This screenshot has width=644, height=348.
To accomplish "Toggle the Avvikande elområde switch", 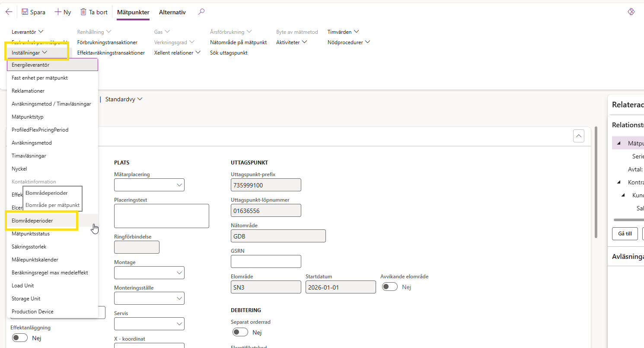I will 389,287.
